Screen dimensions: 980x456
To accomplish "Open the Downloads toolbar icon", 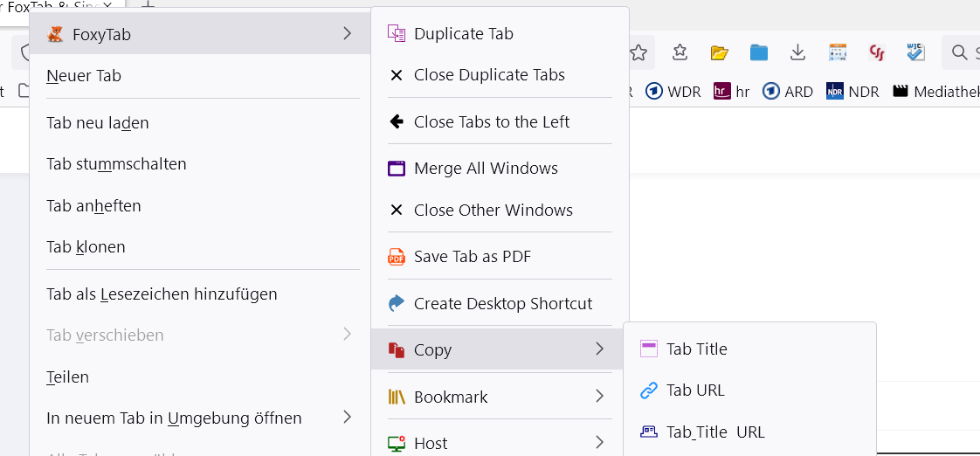I will point(797,53).
